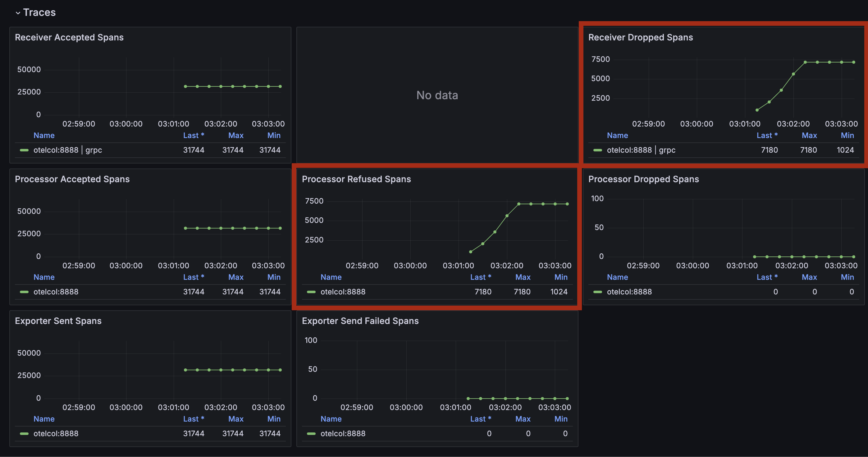Sort Receiver Dropped Spans legend by Name

tap(618, 135)
